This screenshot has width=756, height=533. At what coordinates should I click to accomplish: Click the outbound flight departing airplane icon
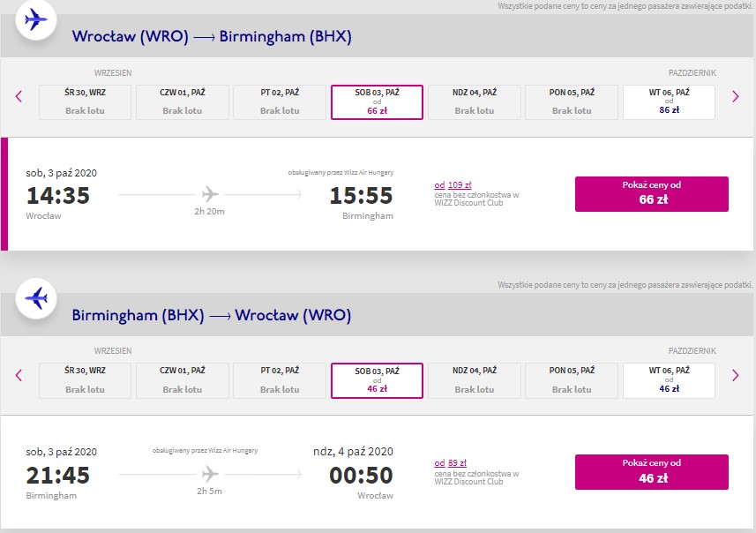(x=36, y=20)
